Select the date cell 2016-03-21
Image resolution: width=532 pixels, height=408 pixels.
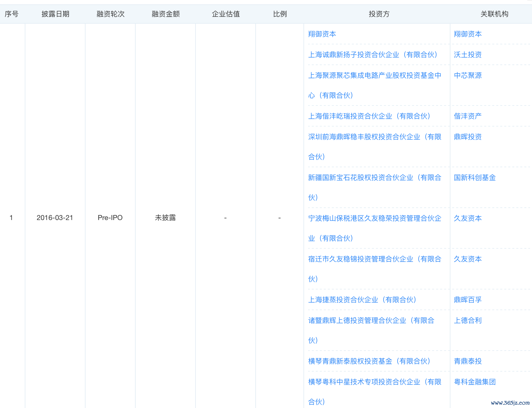tap(55, 218)
